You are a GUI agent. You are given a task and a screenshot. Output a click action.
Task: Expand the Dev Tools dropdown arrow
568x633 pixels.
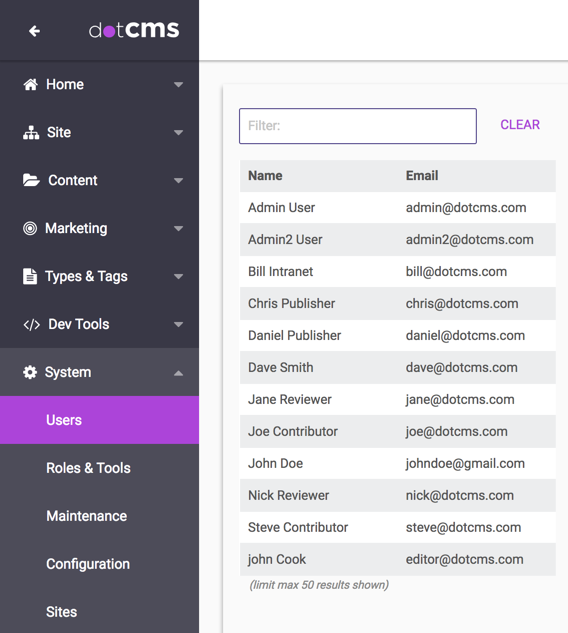[178, 324]
